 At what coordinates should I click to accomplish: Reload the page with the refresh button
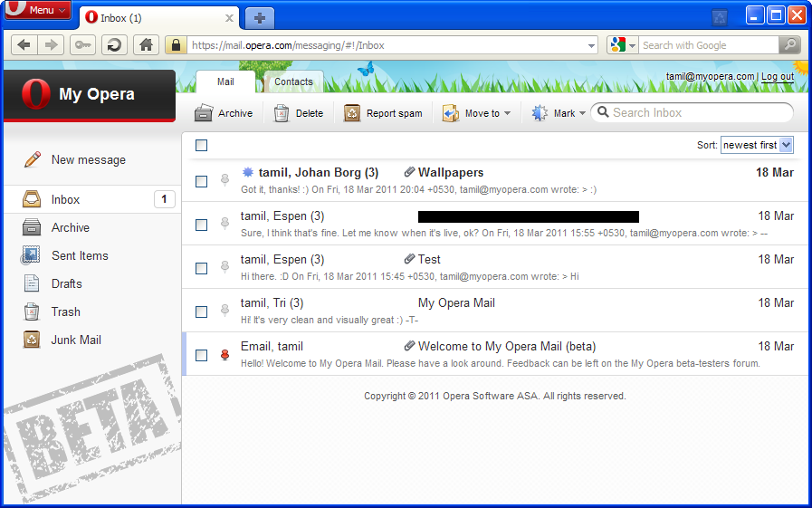[114, 45]
